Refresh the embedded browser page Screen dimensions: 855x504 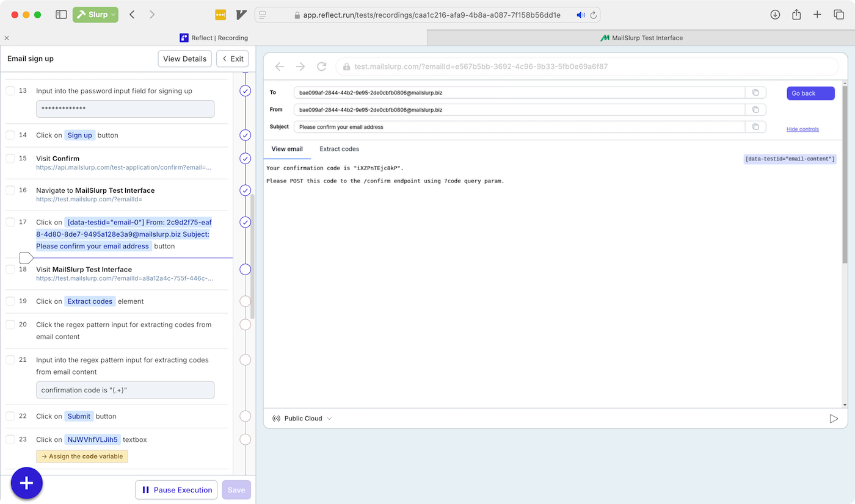[321, 67]
